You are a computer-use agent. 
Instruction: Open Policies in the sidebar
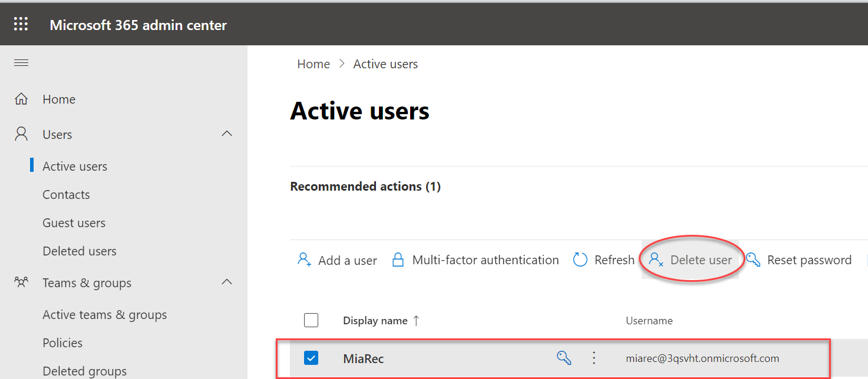pyautogui.click(x=62, y=343)
